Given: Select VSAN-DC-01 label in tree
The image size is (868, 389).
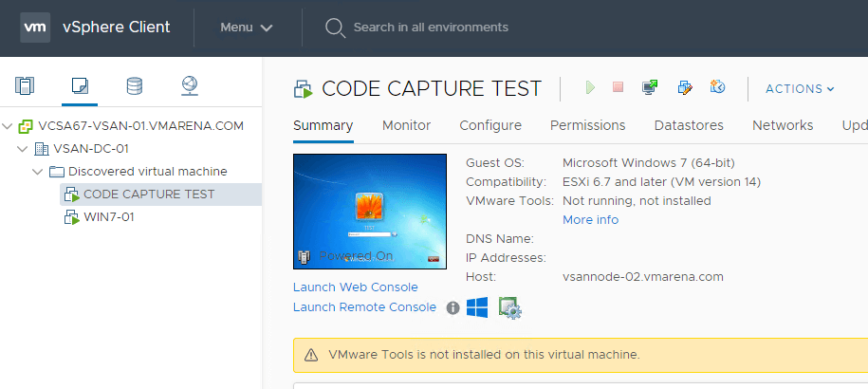Looking at the screenshot, I should click(x=91, y=149).
